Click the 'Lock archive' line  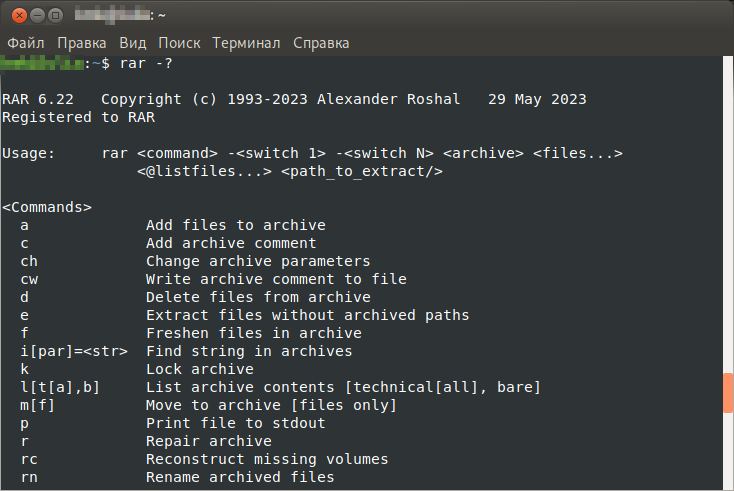click(x=200, y=369)
